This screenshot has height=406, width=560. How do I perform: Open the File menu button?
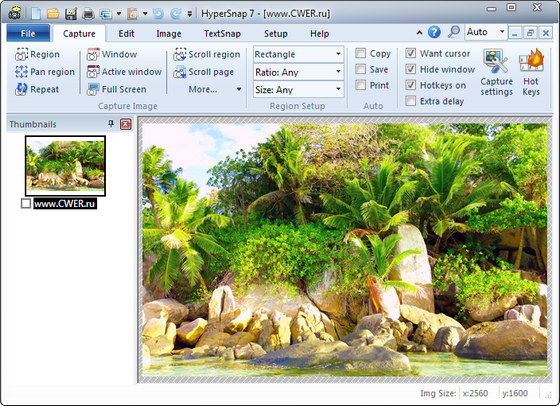pyautogui.click(x=28, y=34)
